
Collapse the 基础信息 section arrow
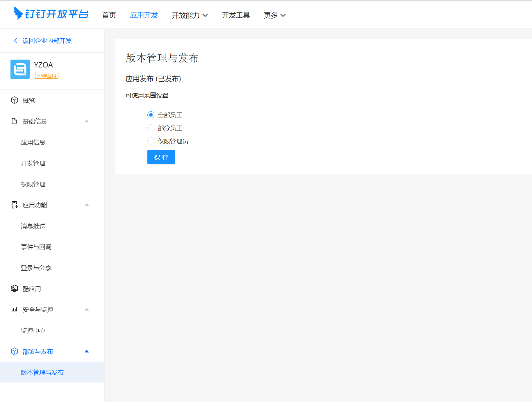tap(87, 121)
